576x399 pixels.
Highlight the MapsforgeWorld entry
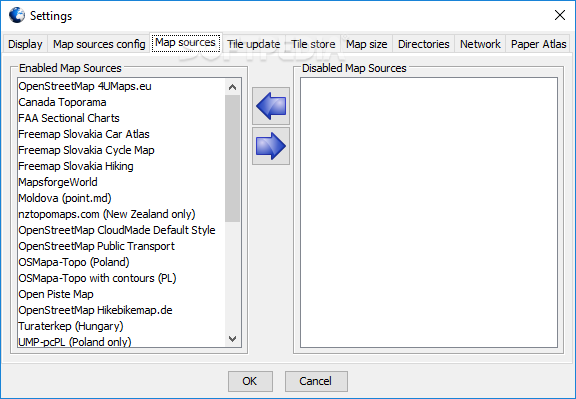tap(121, 182)
